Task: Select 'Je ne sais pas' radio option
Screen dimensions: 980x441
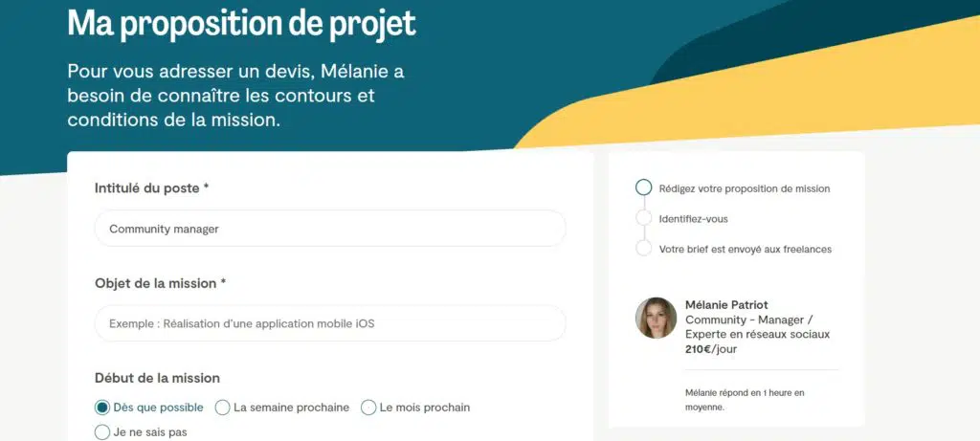Action: (102, 432)
